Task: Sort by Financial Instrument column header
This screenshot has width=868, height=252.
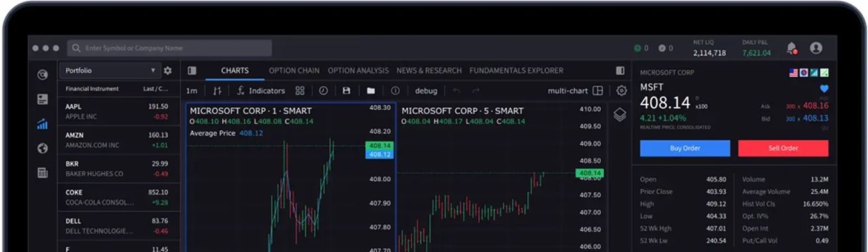Action: (92, 89)
